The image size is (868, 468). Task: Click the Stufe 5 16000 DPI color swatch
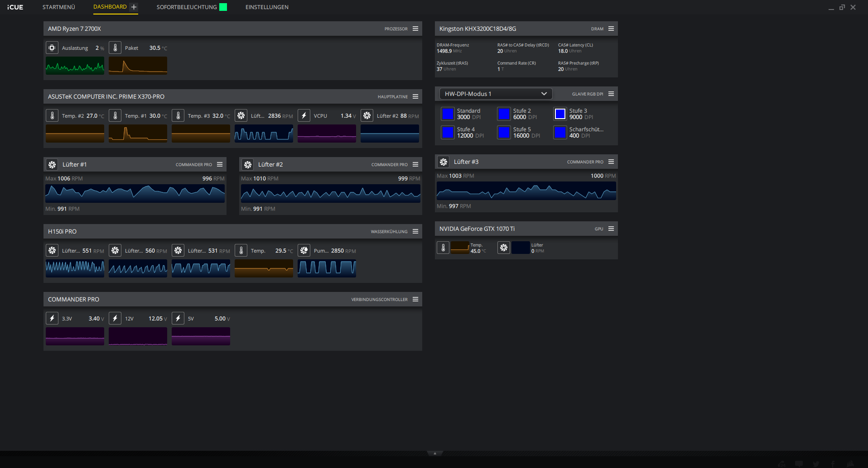point(504,132)
